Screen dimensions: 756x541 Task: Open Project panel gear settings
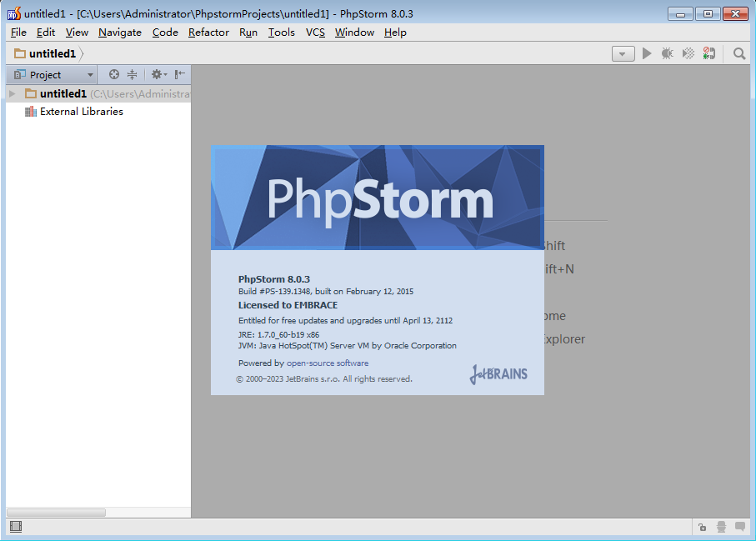click(158, 74)
